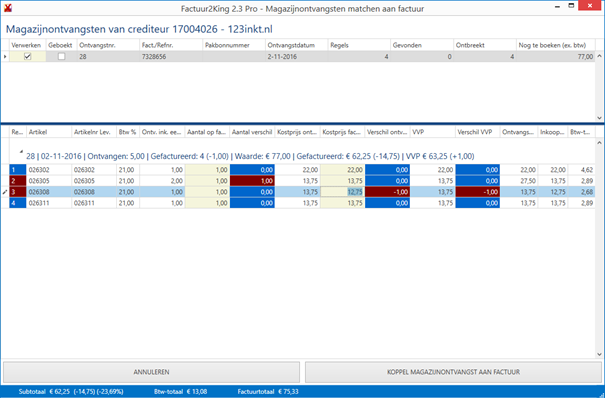
Task: Click the Artikel column header in lower grid
Action: click(x=49, y=132)
